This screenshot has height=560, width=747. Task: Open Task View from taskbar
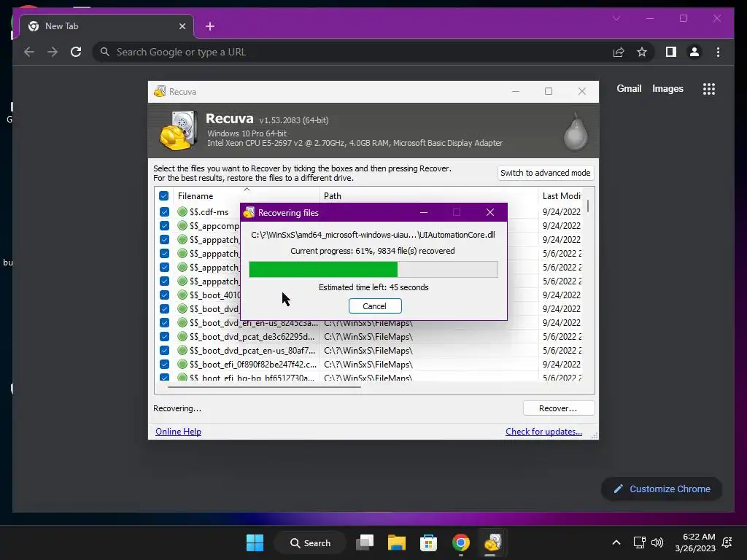pyautogui.click(x=365, y=542)
